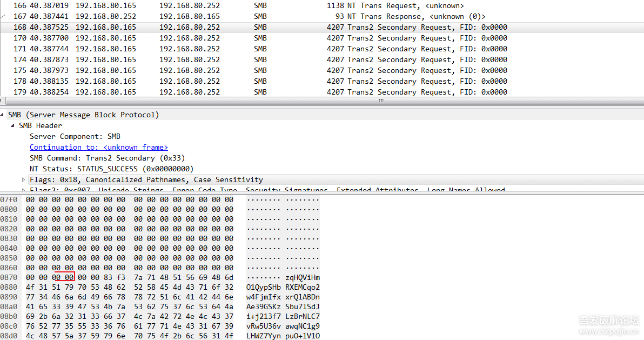Collapse the SMB (Server Message Block Protocol) tree
The height and width of the screenshot is (340, 644).
3,115
